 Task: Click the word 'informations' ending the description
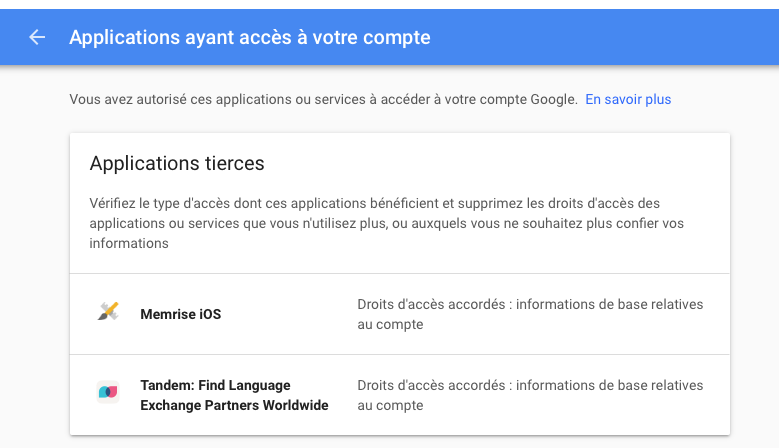click(x=129, y=243)
